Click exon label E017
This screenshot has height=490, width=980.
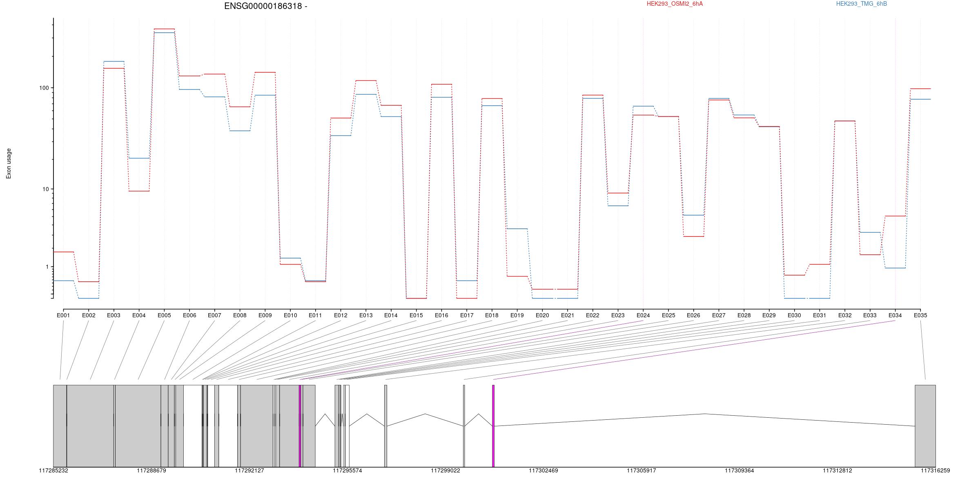point(467,315)
